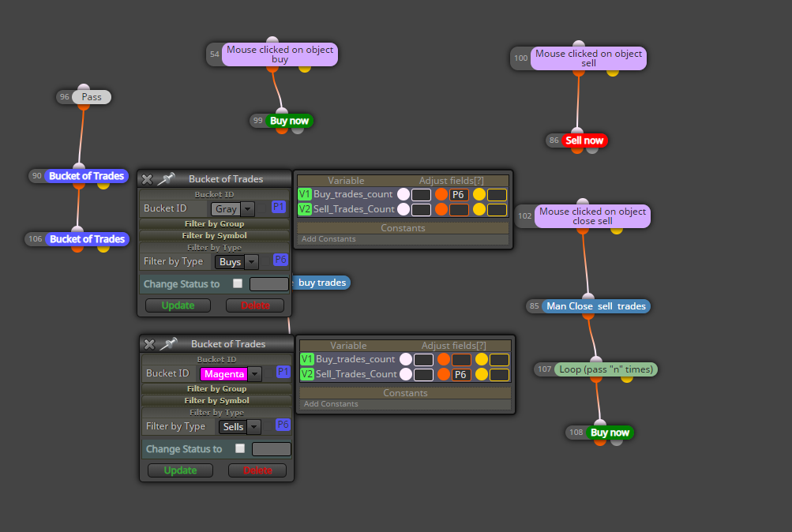The width and height of the screenshot is (792, 532).
Task: Click Update in the Gray bucket panel
Action: pos(178,305)
